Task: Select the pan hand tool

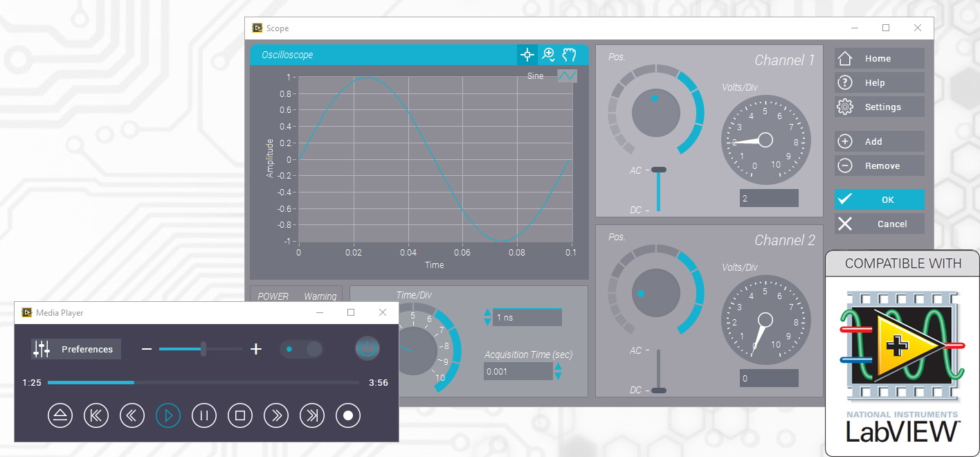Action: point(569,55)
